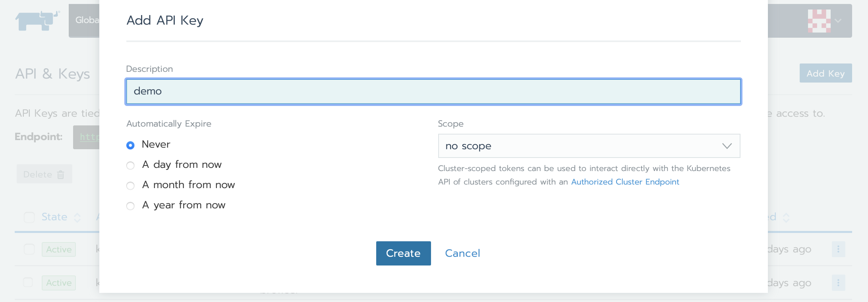
Task: Choose A day from now expiration
Action: click(x=130, y=165)
